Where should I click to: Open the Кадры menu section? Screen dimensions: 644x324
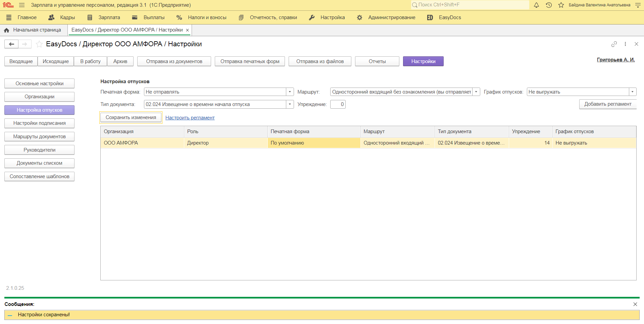coord(67,17)
